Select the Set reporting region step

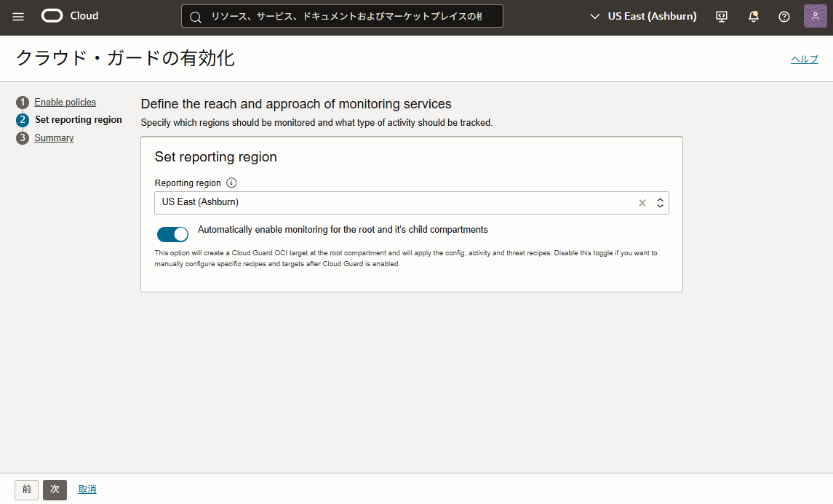click(78, 120)
